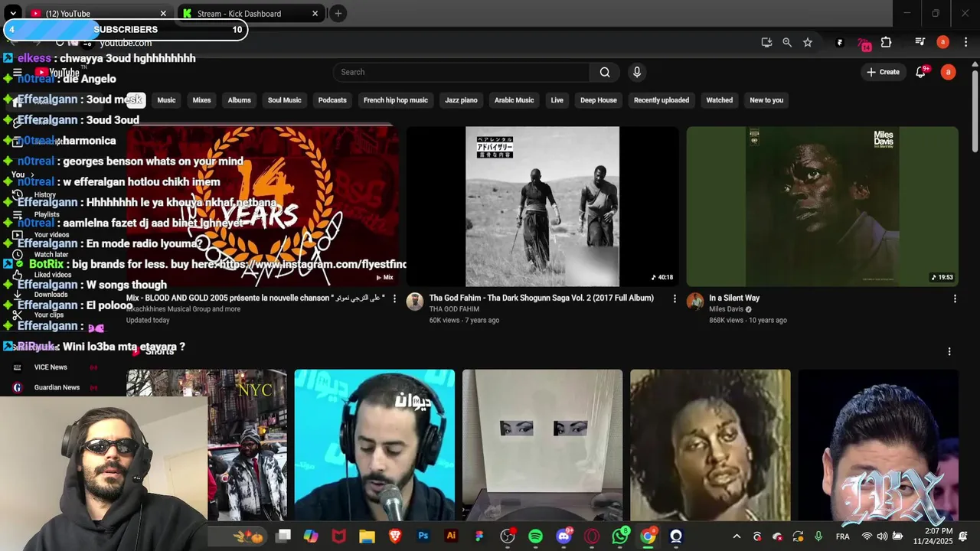Viewport: 980px width, 551px height.
Task: Open Figma from the taskbar
Action: click(479, 536)
